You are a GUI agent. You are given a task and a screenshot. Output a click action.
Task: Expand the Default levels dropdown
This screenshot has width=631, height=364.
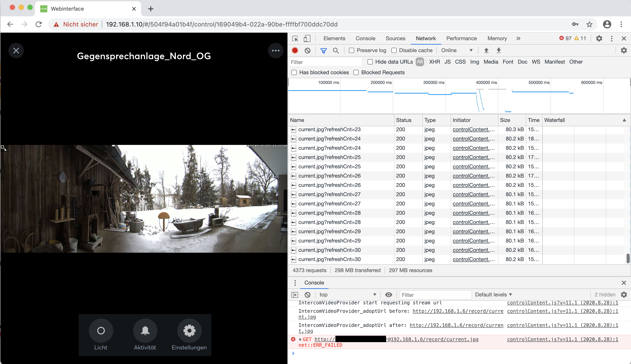493,294
